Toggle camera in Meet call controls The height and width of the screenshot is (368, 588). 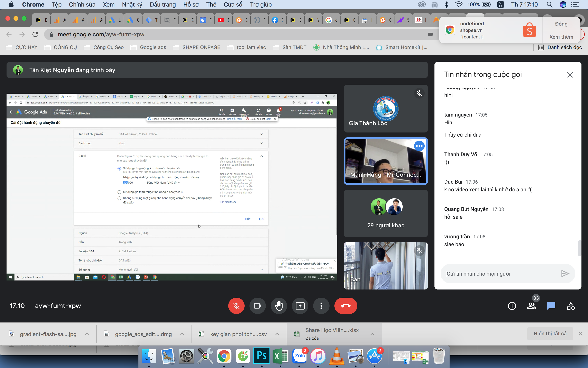(257, 306)
